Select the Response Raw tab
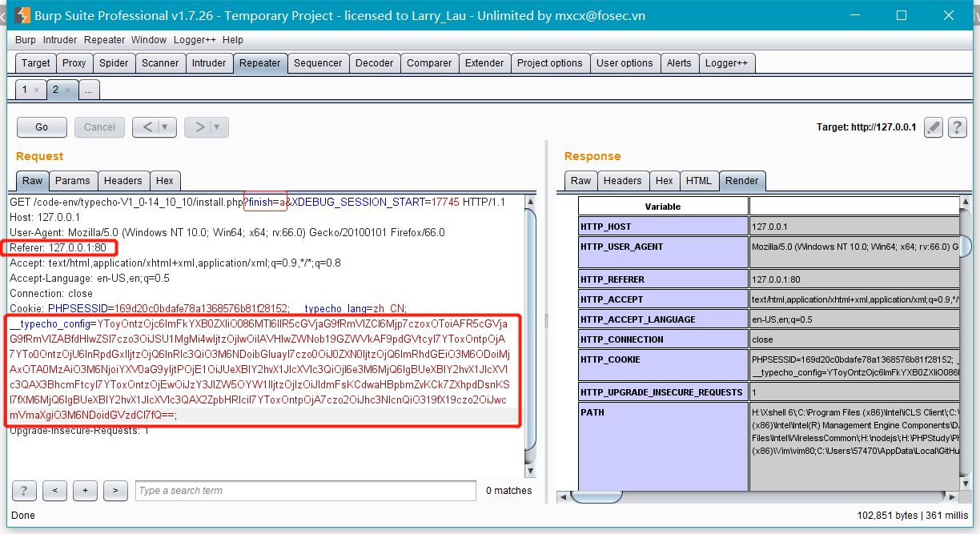Viewport: 980px width, 534px height. coord(581,181)
